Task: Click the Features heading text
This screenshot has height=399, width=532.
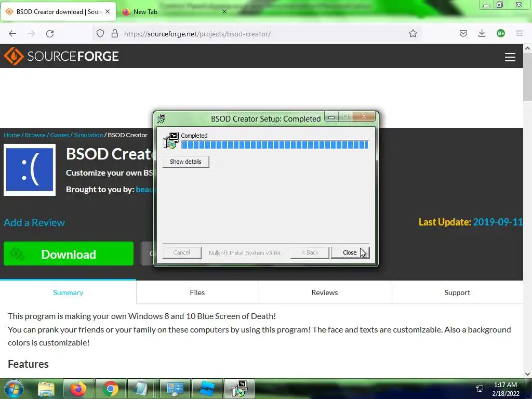Action: click(x=28, y=364)
